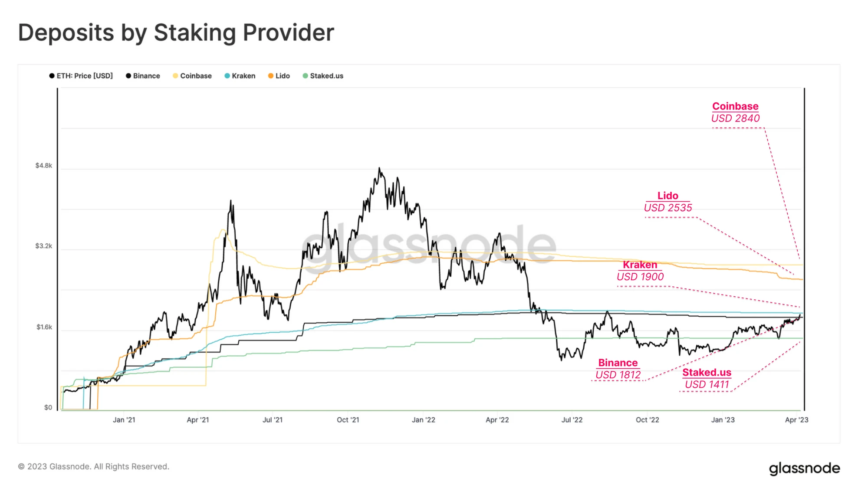Select the Coinbase USD 2840 annotation

pyautogui.click(x=735, y=112)
